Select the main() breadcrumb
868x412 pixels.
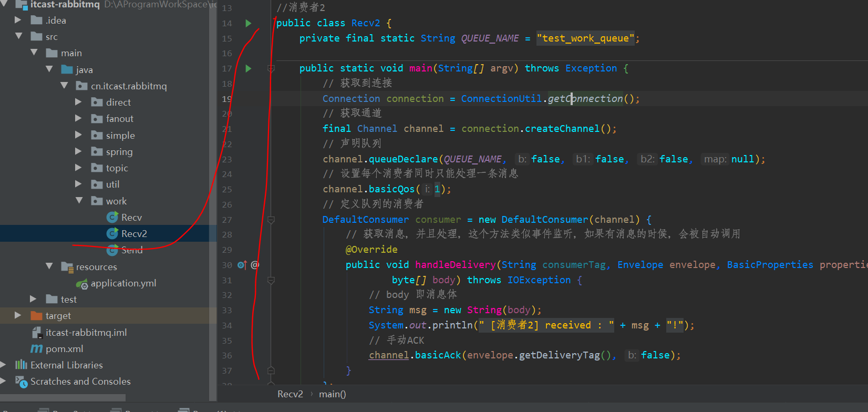[x=332, y=394]
